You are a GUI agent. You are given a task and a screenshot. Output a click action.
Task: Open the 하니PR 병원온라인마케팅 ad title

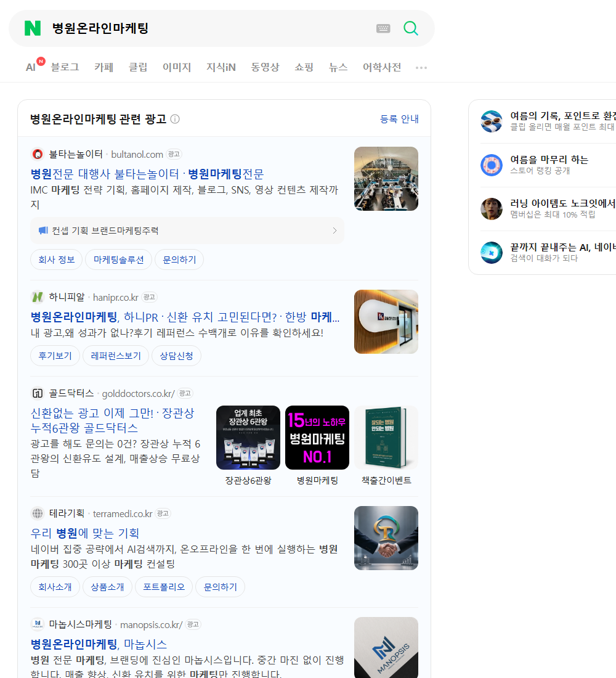185,317
